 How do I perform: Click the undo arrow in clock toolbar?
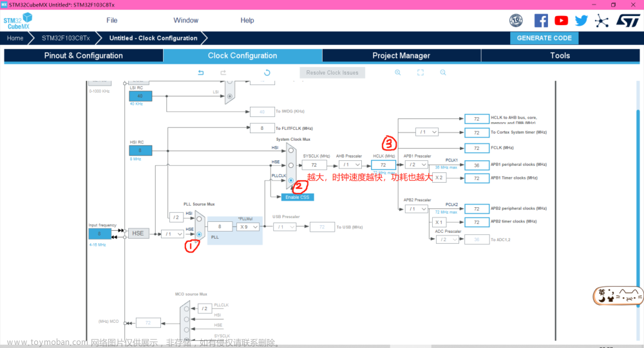coord(201,73)
